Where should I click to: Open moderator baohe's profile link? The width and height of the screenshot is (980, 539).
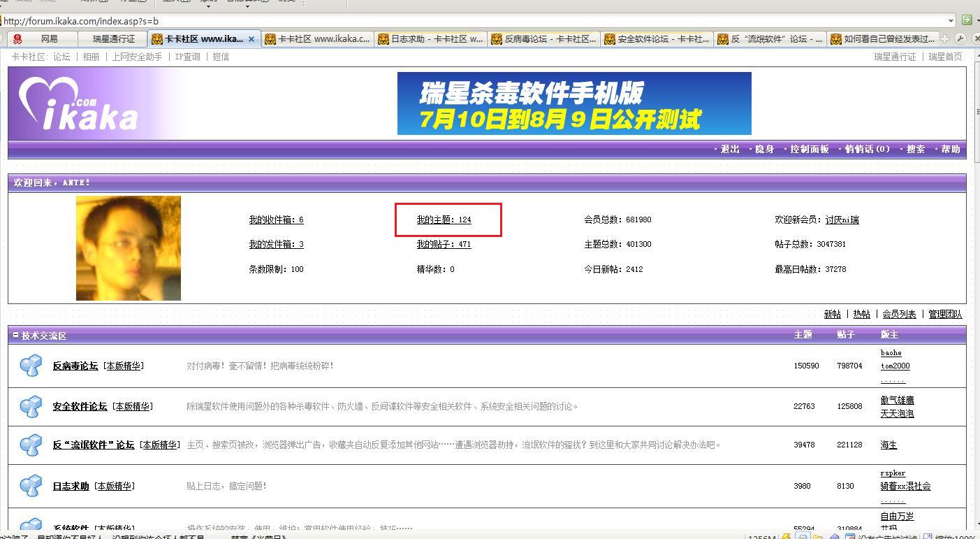pos(891,353)
